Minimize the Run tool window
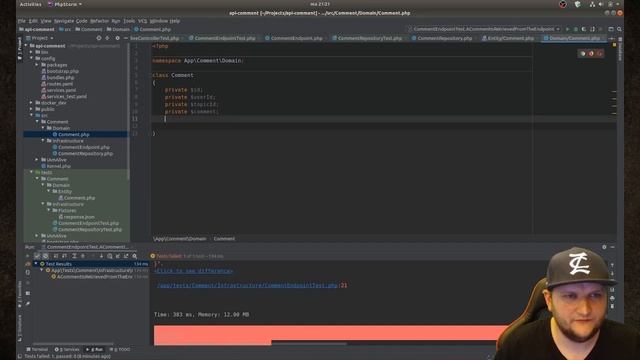 [612, 247]
